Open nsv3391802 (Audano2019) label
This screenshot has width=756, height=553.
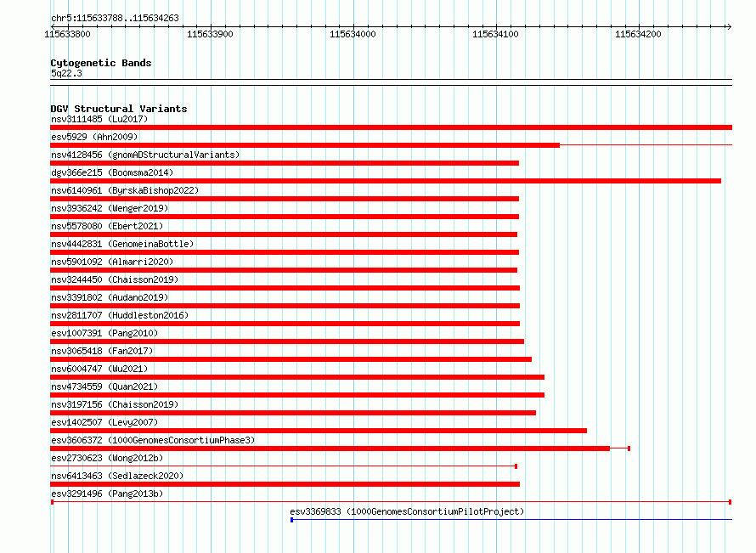click(110, 297)
